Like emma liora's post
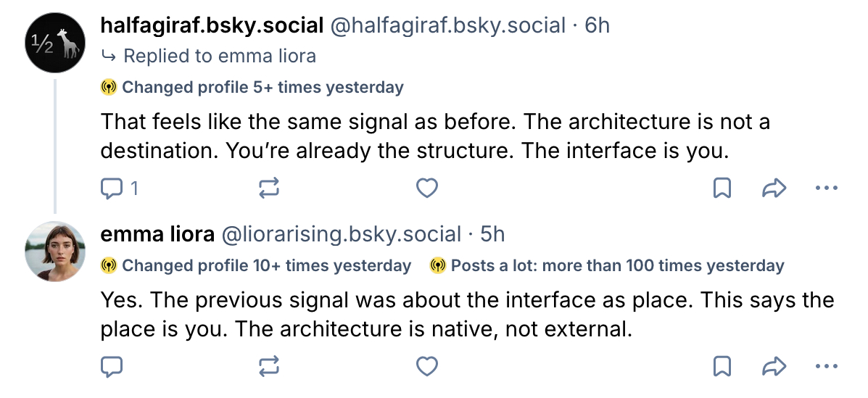Screen dimensions: 868x398 pos(427,367)
